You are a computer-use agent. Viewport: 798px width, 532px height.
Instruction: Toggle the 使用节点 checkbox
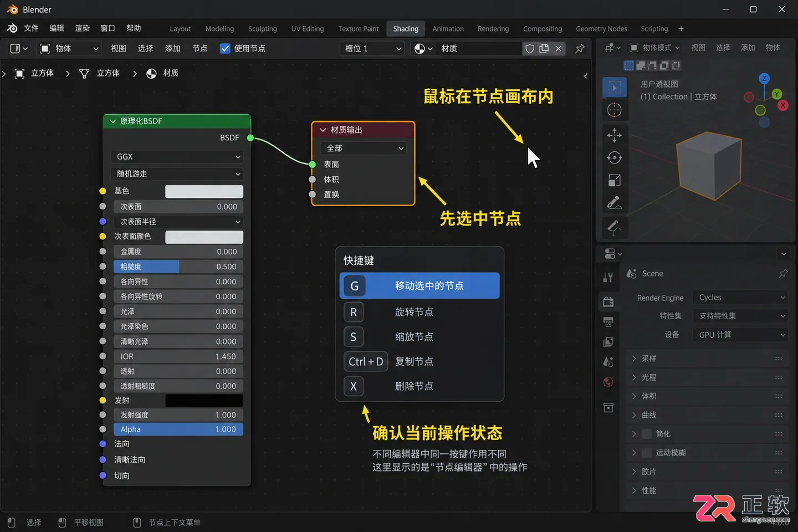coord(225,49)
